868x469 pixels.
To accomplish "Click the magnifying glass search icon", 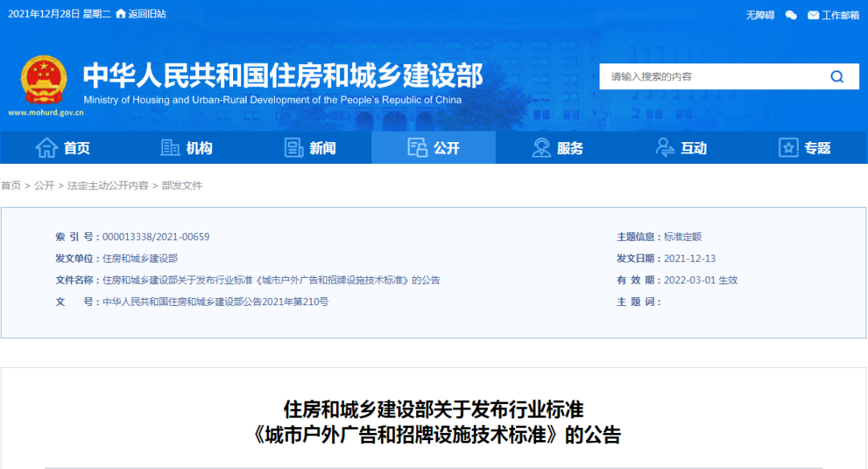I will tap(837, 76).
